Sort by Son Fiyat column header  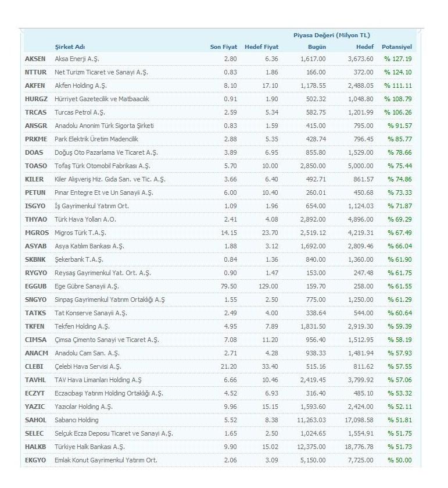224,47
